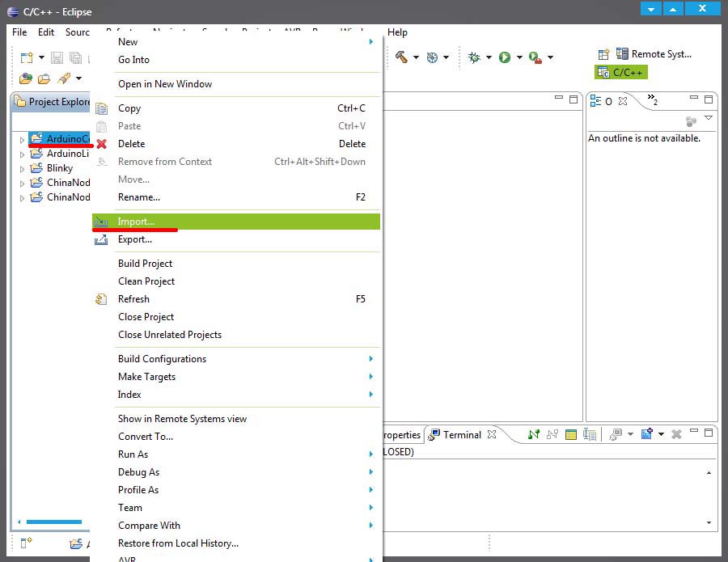Click the Terminal scroll up arrow

(x=709, y=473)
